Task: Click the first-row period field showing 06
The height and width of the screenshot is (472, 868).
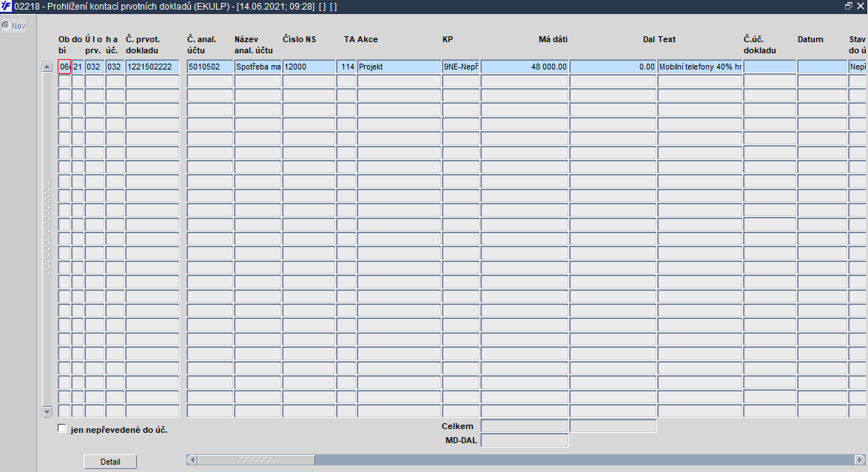Action: pyautogui.click(x=64, y=67)
